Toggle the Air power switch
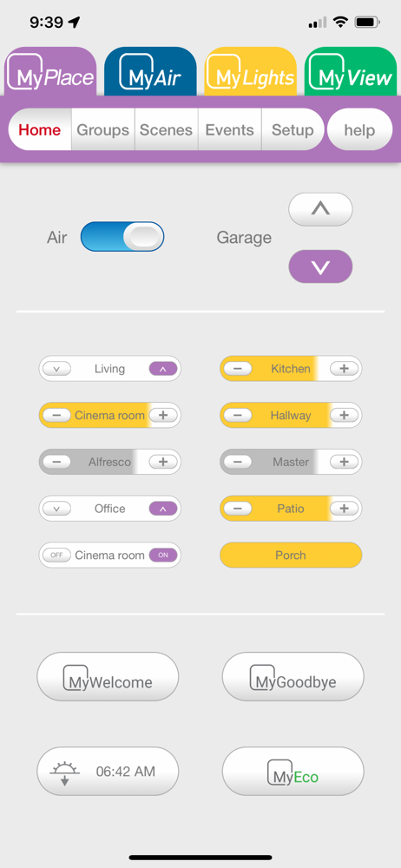 pos(122,237)
